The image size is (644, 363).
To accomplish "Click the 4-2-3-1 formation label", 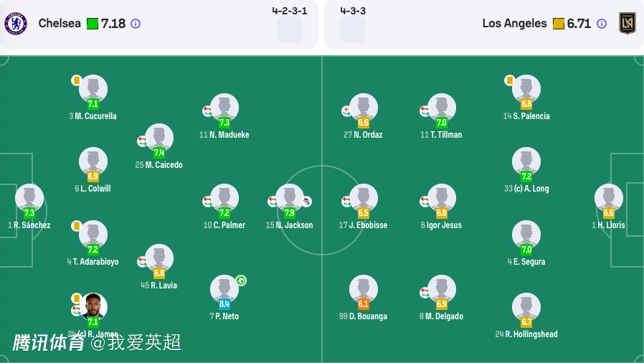I will pos(290,11).
